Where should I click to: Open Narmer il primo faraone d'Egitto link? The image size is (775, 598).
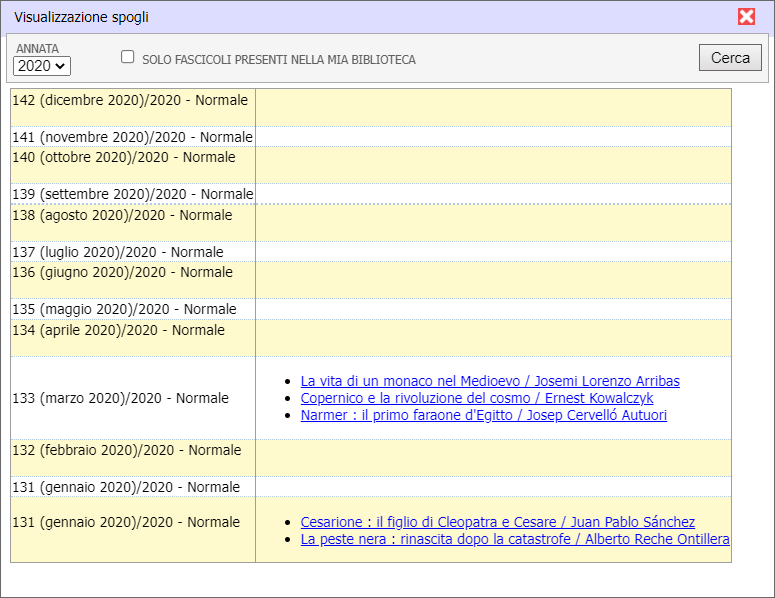[483, 415]
